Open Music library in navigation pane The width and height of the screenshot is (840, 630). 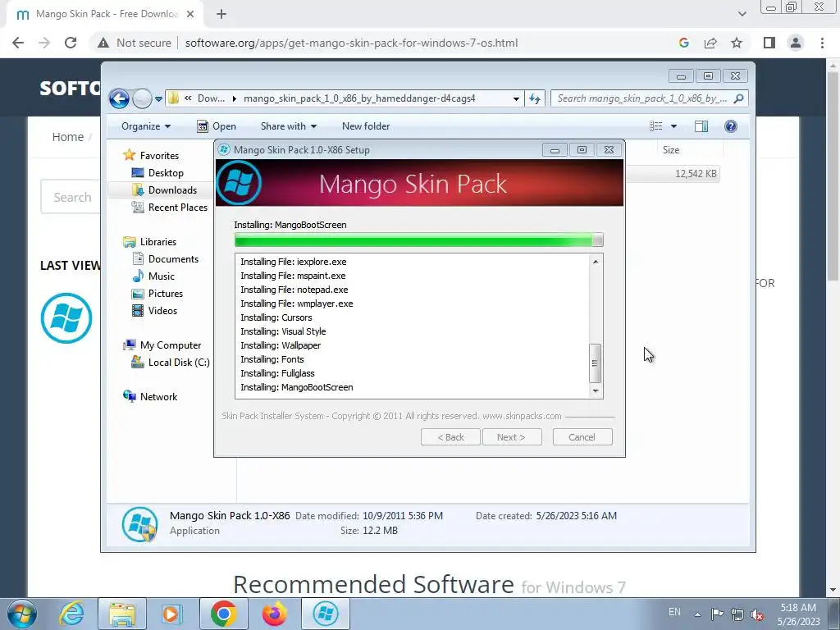(x=162, y=276)
